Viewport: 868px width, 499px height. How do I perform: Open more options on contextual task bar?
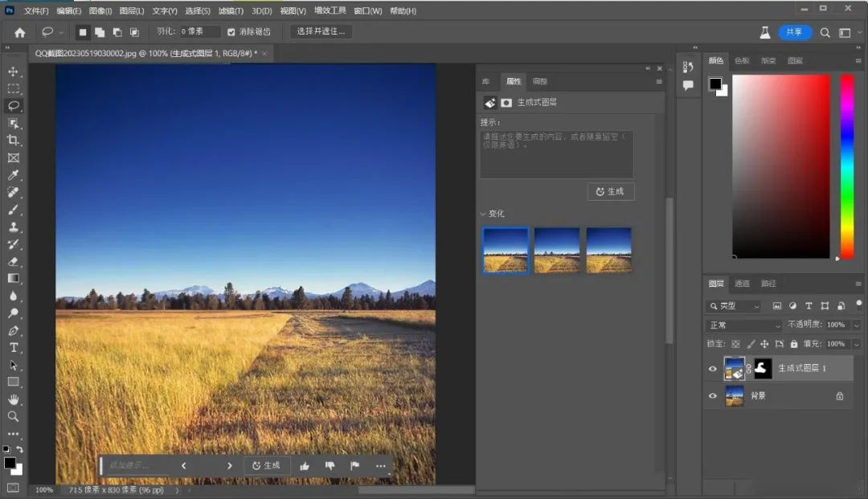point(381,466)
